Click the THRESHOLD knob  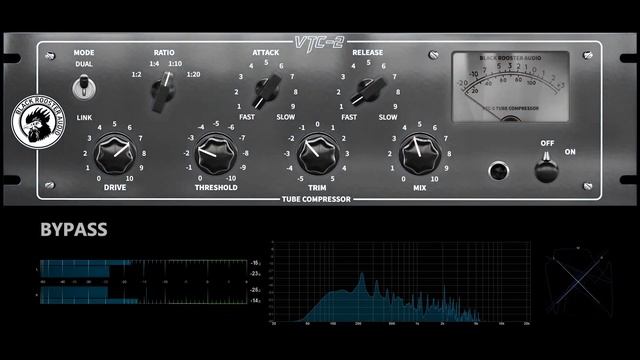[x=216, y=154]
